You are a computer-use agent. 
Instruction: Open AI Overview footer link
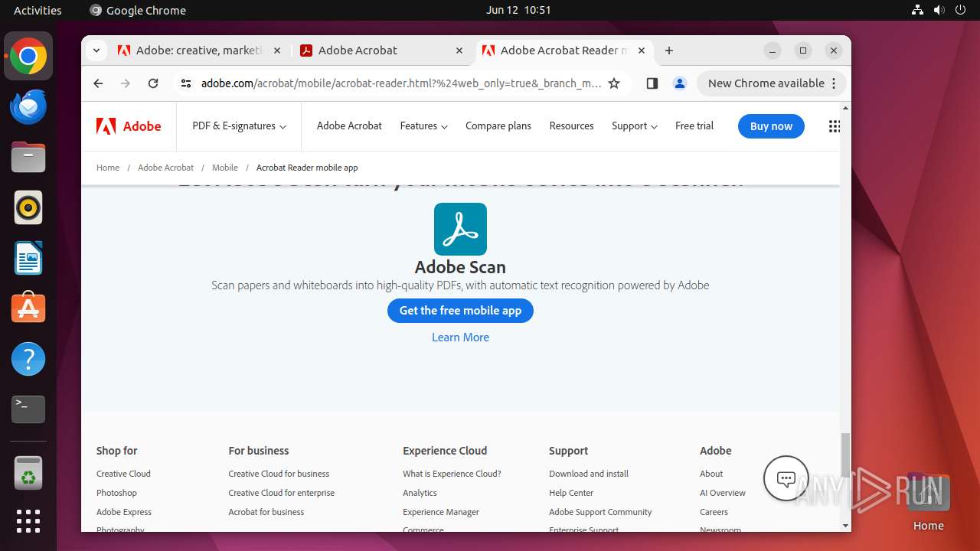point(723,493)
